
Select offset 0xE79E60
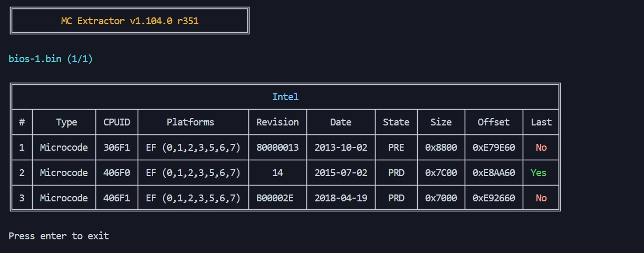pos(494,148)
